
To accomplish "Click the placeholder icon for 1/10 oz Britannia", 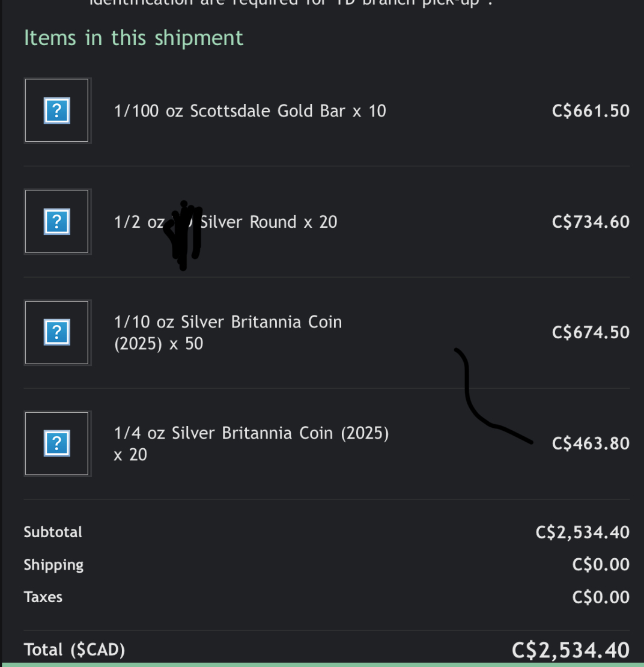I will [57, 332].
